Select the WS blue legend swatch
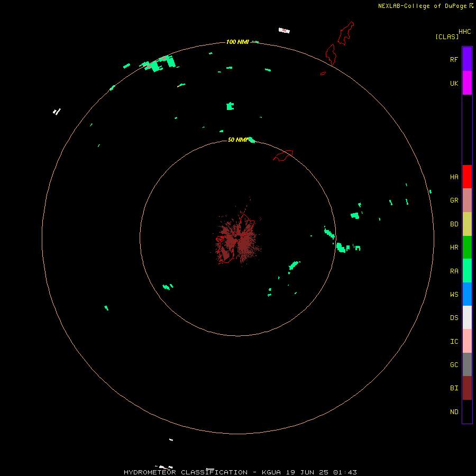Image resolution: width=476 pixels, height=476 pixels. coord(467,294)
